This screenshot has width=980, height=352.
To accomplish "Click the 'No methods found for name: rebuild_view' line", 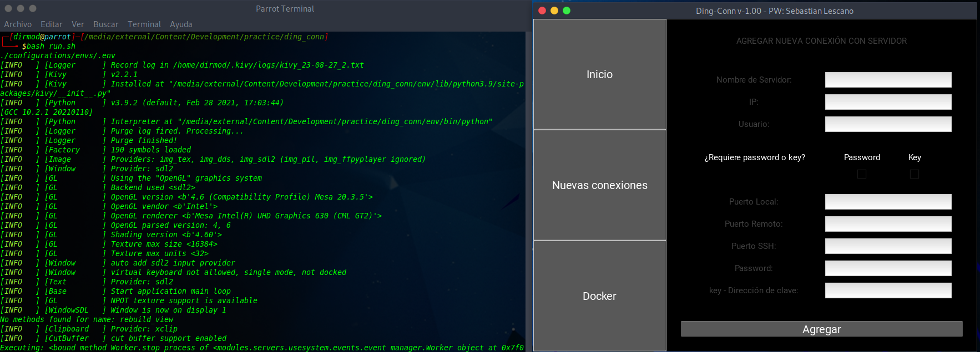I will point(87,320).
